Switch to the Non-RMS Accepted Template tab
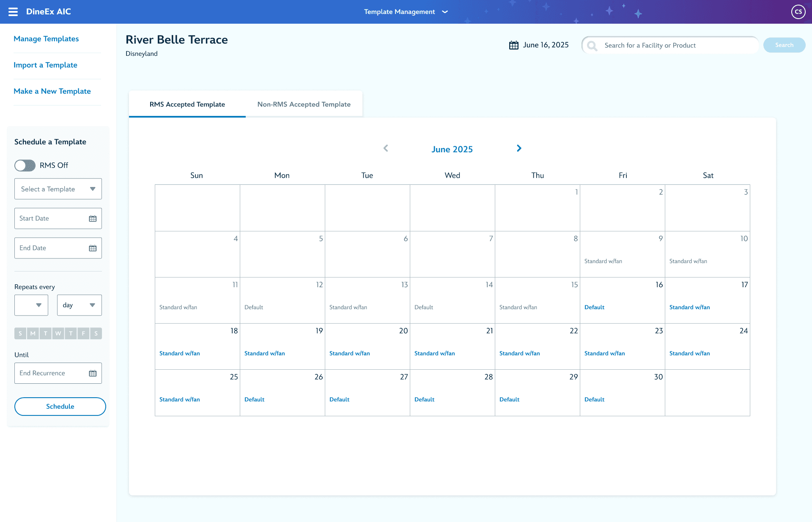The height and width of the screenshot is (522, 812). (x=304, y=104)
